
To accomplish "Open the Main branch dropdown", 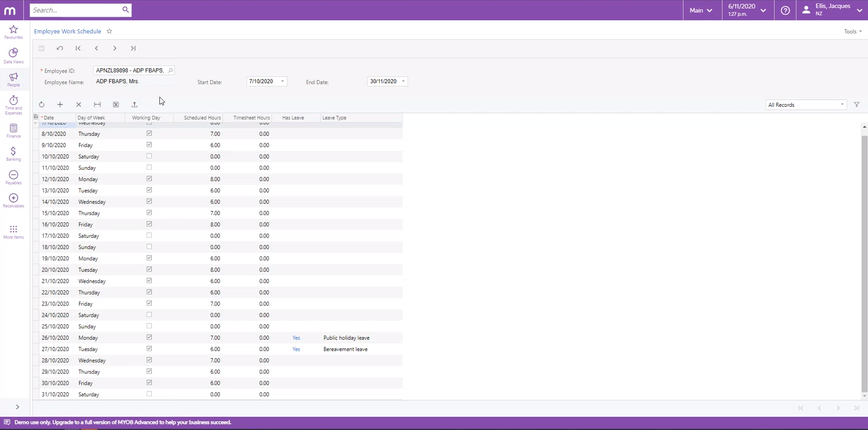I will (701, 10).
